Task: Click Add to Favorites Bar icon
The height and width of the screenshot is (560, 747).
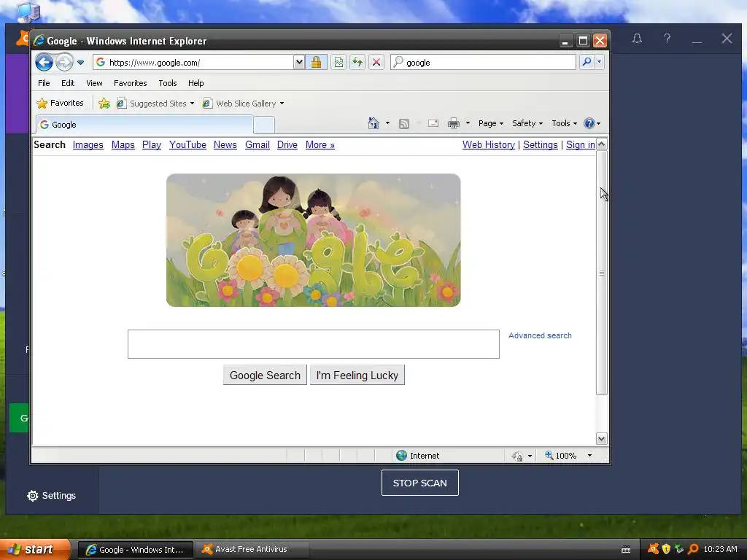Action: [104, 104]
